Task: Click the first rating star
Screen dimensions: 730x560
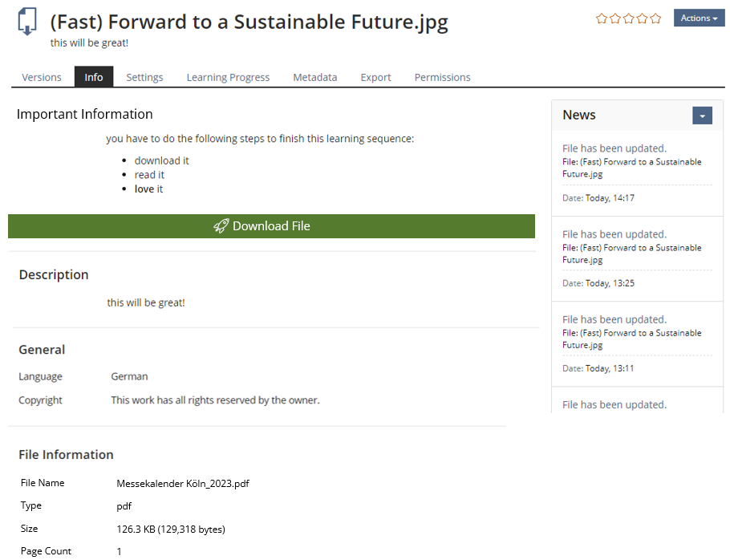Action: (602, 18)
